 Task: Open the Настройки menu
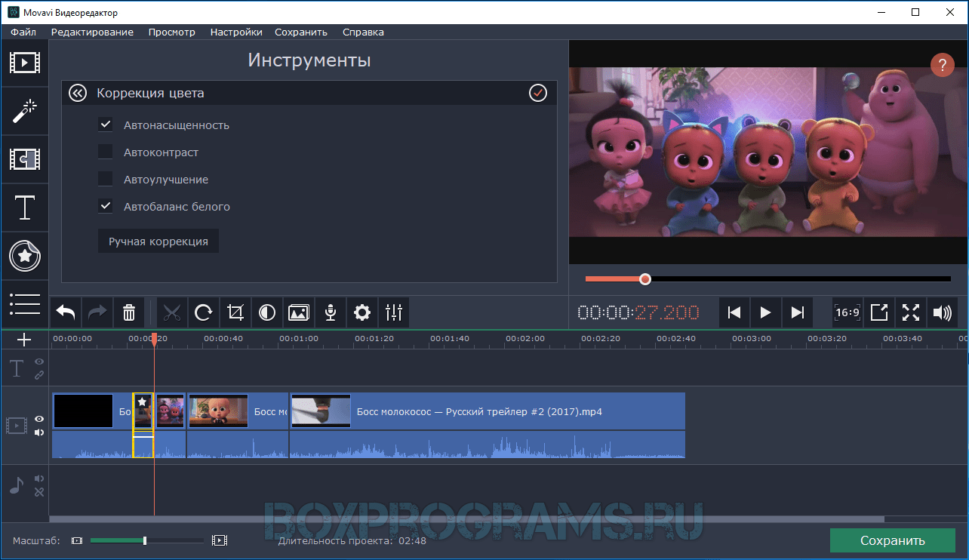(x=236, y=32)
